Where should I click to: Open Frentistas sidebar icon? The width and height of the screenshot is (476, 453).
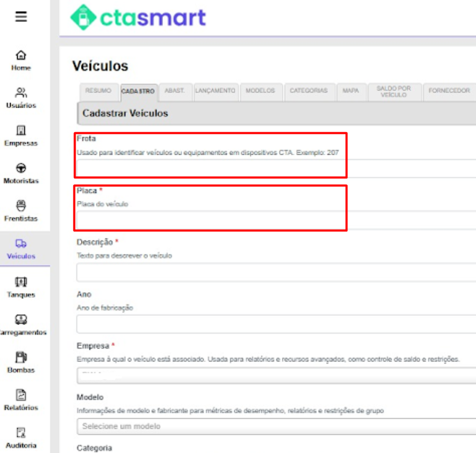(21, 206)
